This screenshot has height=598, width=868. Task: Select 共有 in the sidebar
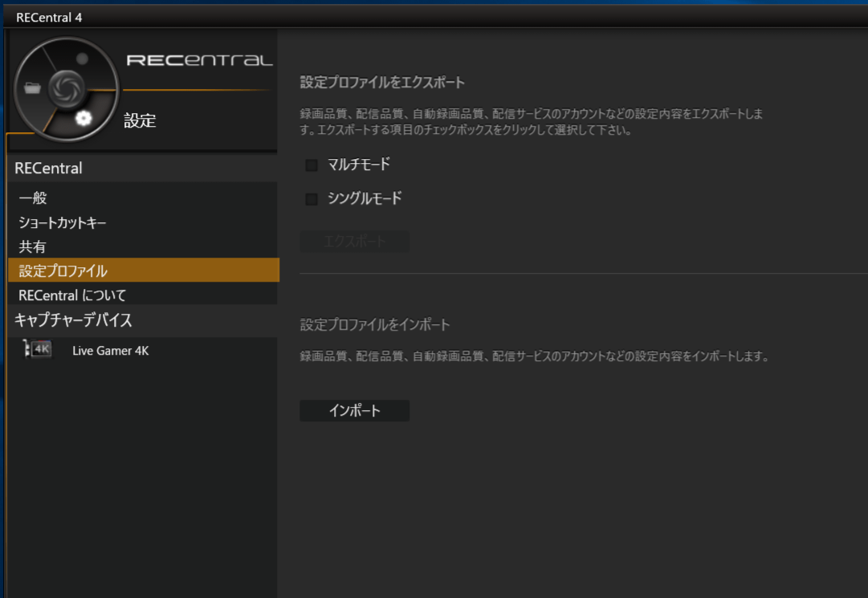[32, 246]
